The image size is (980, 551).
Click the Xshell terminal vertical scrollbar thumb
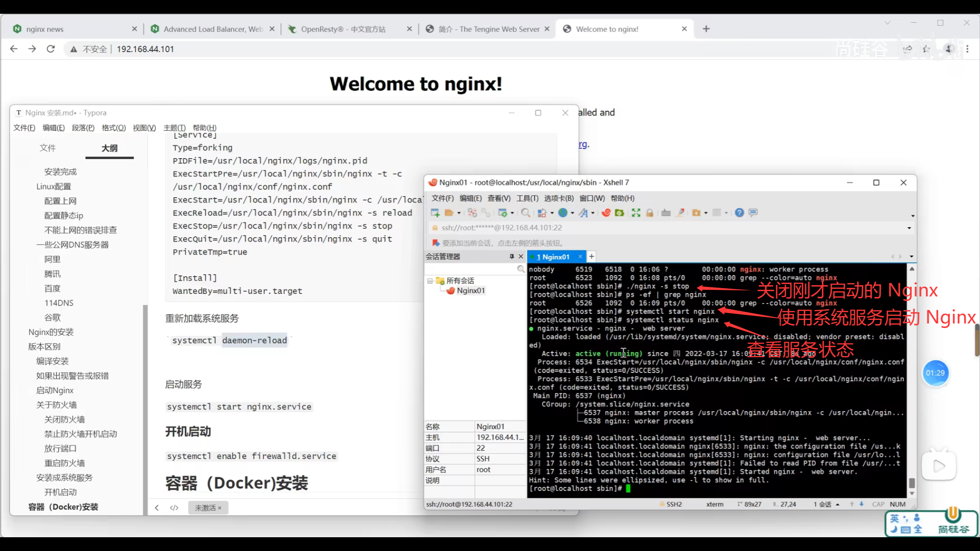[912, 483]
